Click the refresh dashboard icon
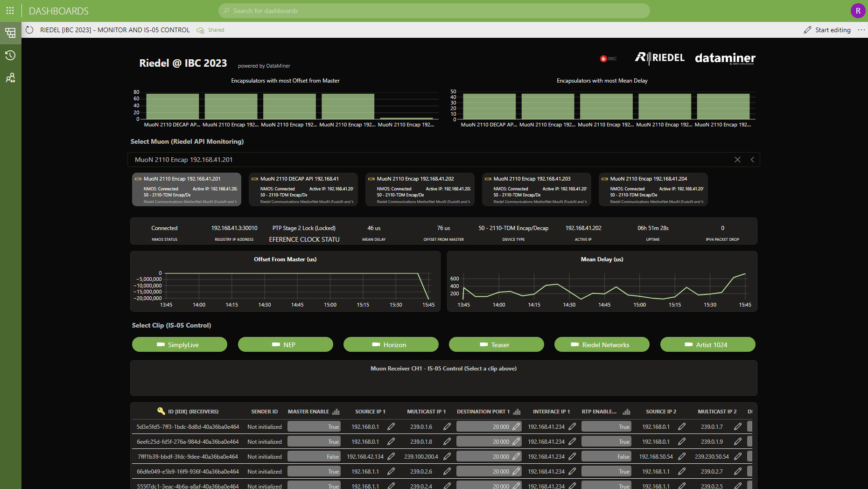The height and width of the screenshot is (489, 868). [x=29, y=30]
